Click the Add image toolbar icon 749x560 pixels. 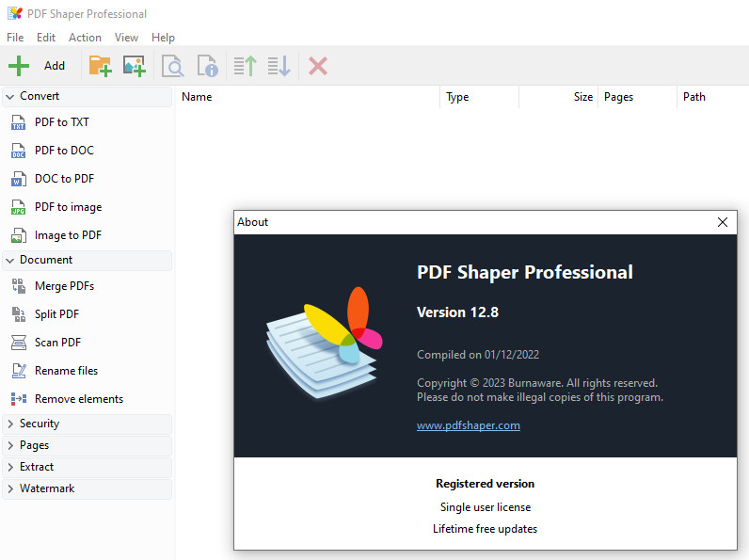click(135, 66)
